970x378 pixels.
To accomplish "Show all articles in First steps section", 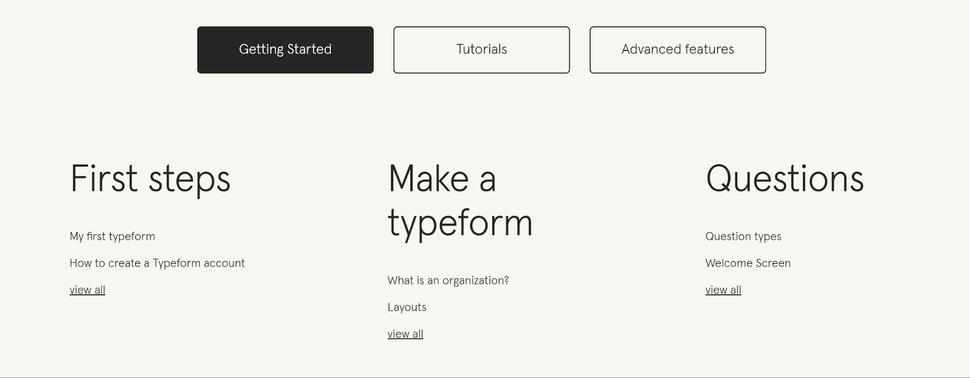I will click(x=87, y=290).
